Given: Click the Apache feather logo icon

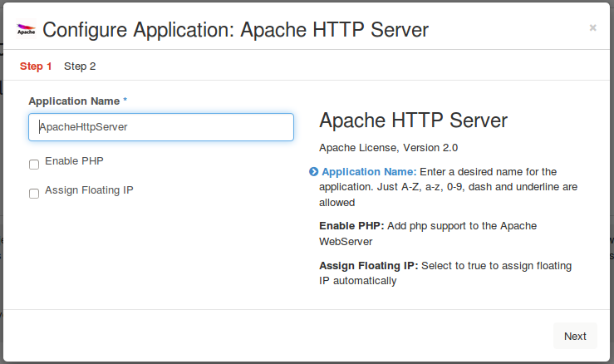Looking at the screenshot, I should [26, 31].
